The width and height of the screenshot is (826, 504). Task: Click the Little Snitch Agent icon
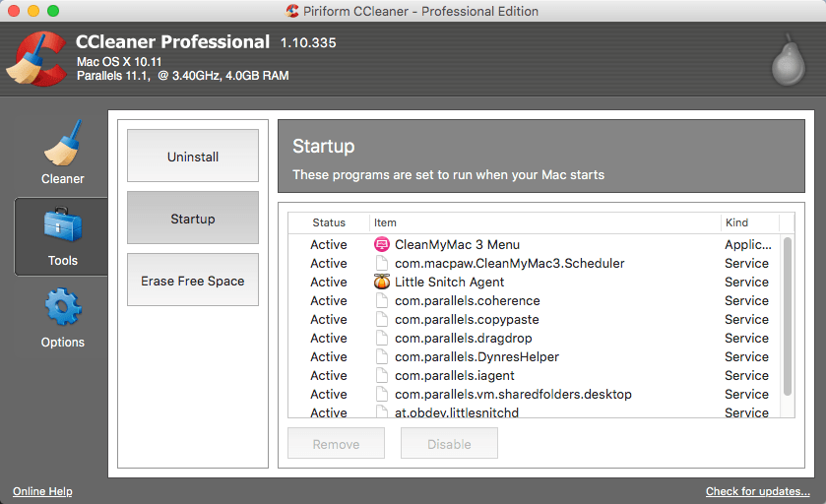(x=382, y=282)
